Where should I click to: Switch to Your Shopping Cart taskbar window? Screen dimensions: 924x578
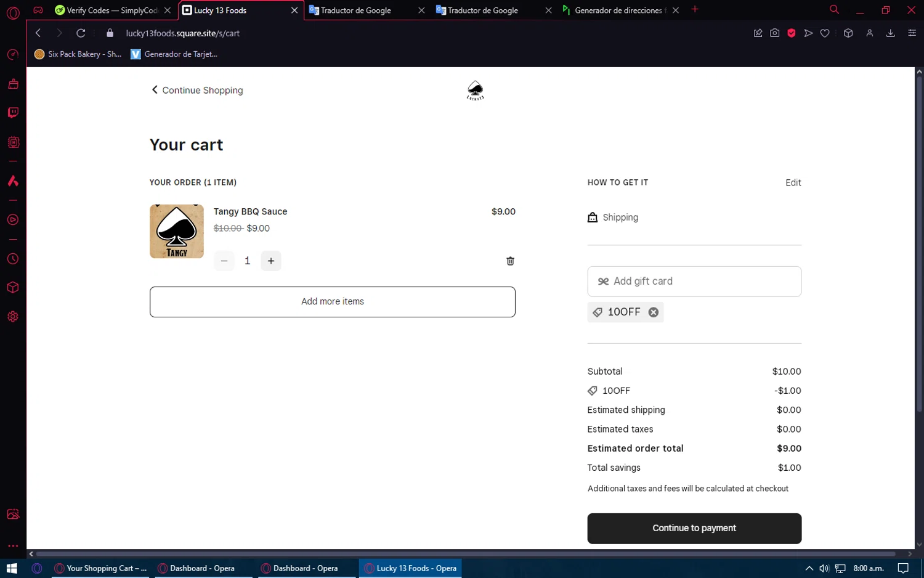click(101, 568)
